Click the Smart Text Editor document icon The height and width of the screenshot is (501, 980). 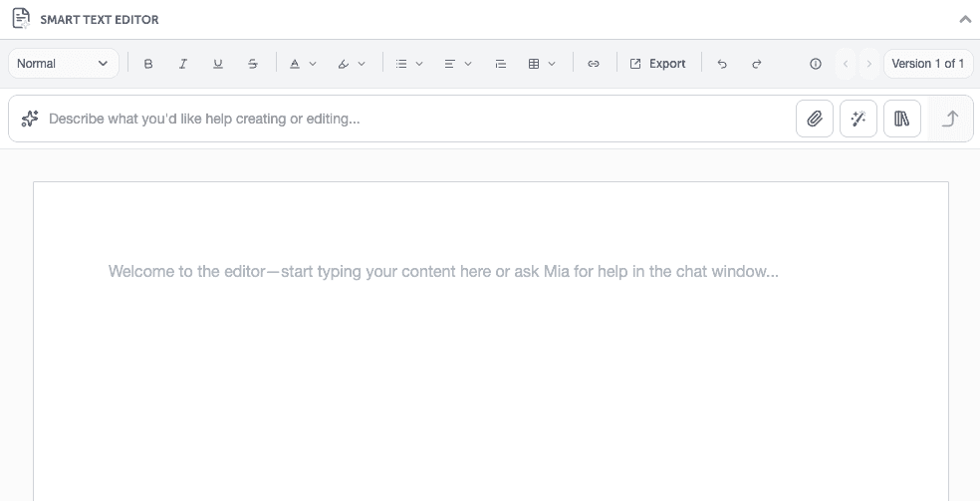[x=21, y=19]
